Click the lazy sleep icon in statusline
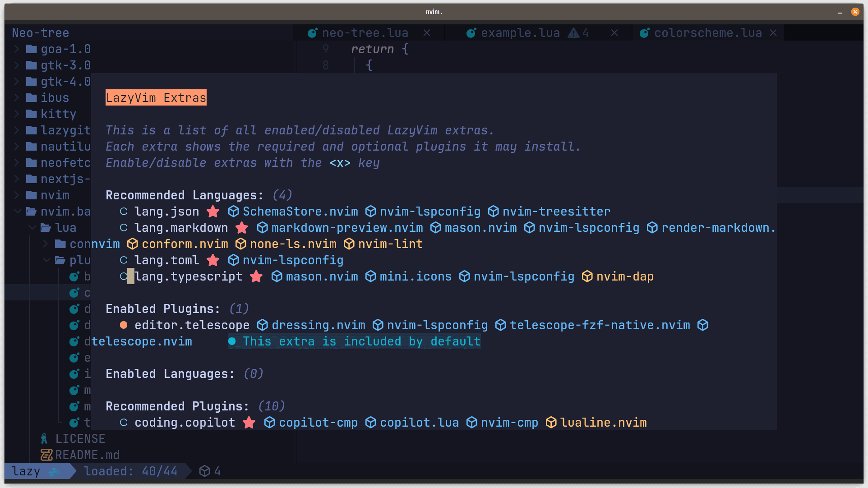This screenshot has width=868, height=488. point(54,471)
